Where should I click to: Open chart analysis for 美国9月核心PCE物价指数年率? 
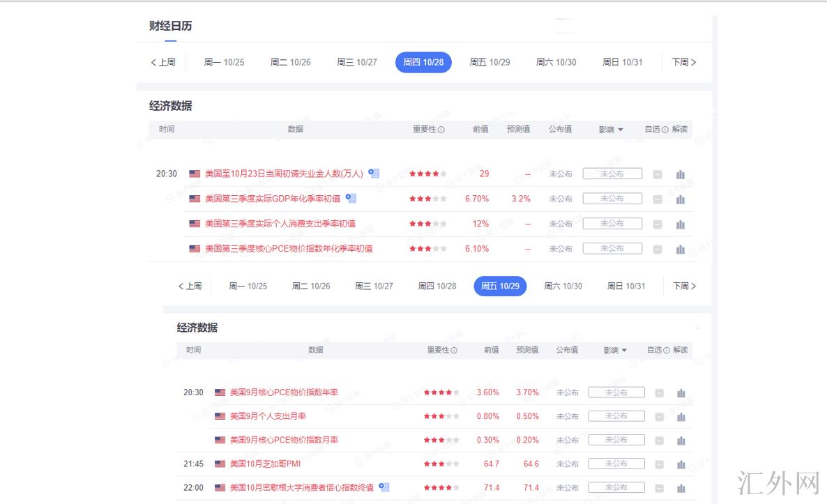coord(681,393)
